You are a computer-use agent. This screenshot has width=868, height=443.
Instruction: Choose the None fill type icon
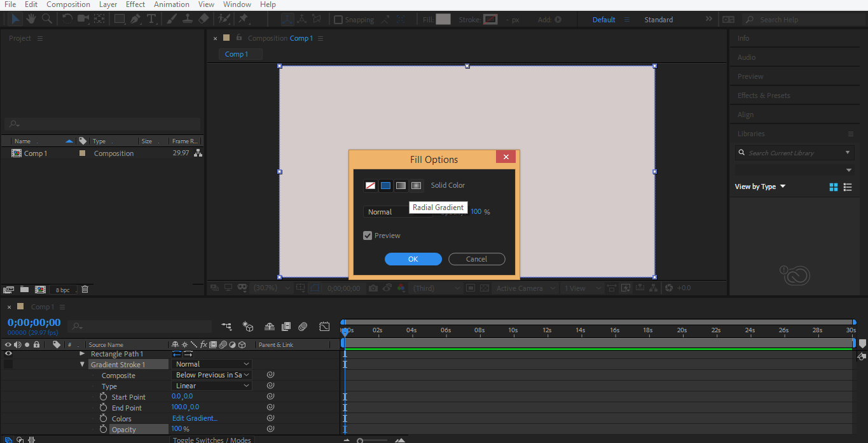point(370,186)
